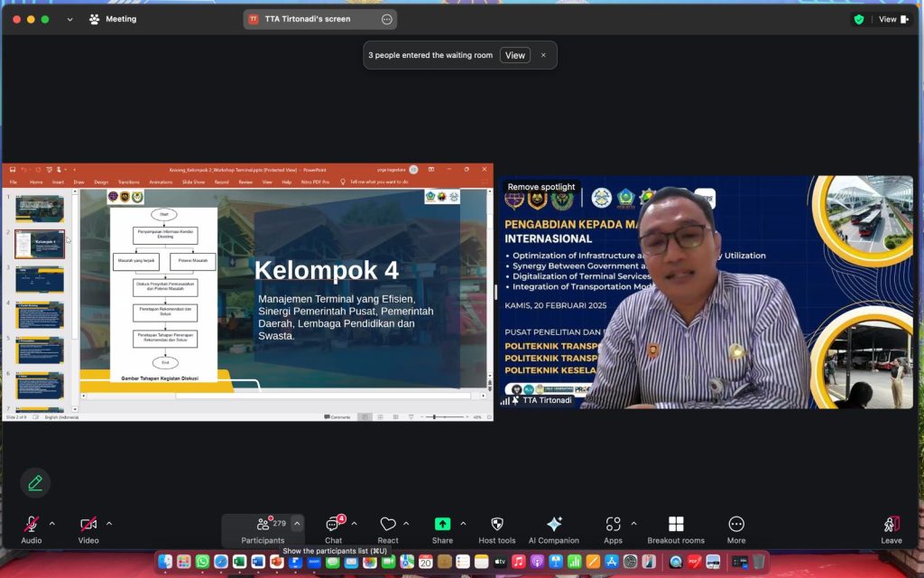This screenshot has height=578, width=924.
Task: Unmute the microphone Audio button
Action: click(x=32, y=529)
